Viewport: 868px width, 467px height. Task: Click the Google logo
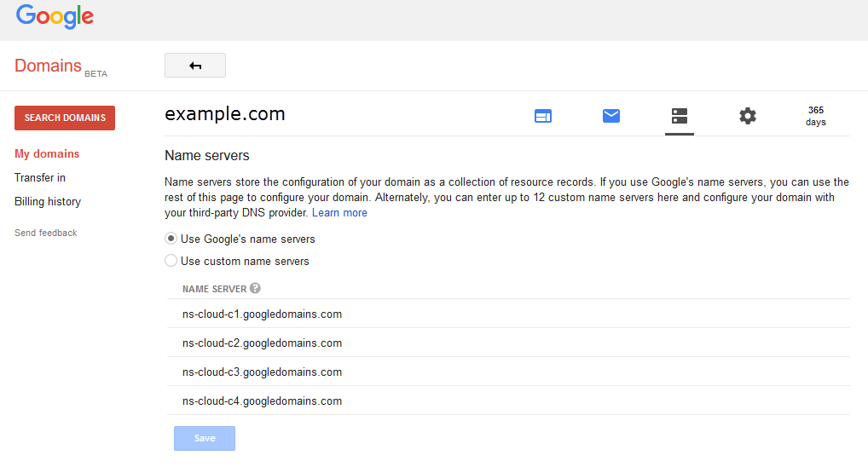point(55,16)
